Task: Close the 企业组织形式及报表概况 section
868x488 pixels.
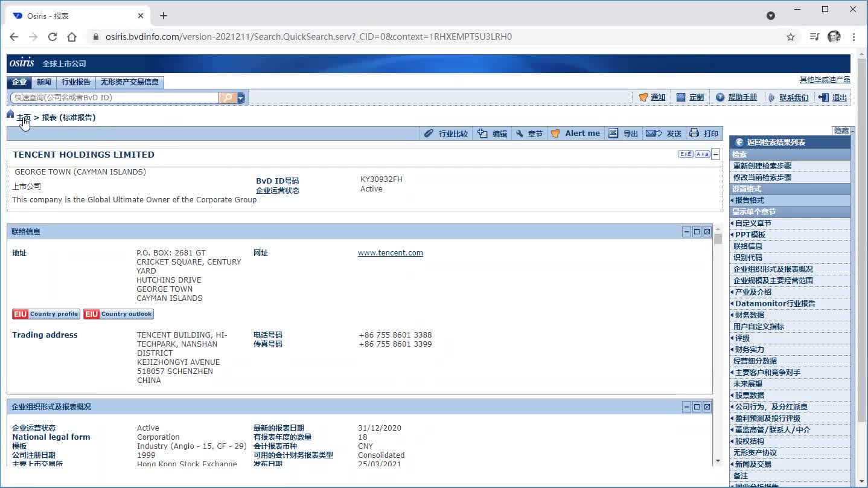Action: coord(707,407)
